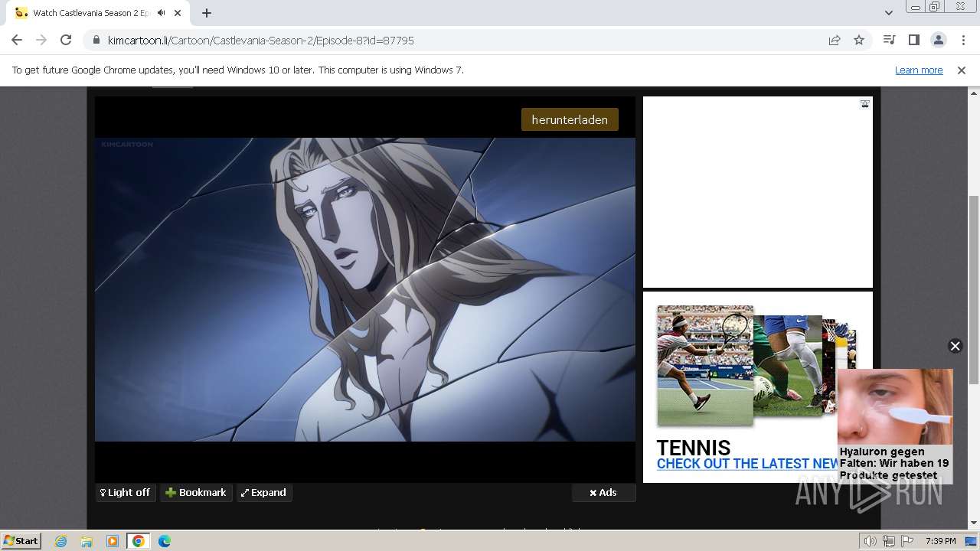Reload the kimcartoon page
Viewport: 980px width, 551px height.
click(x=66, y=41)
